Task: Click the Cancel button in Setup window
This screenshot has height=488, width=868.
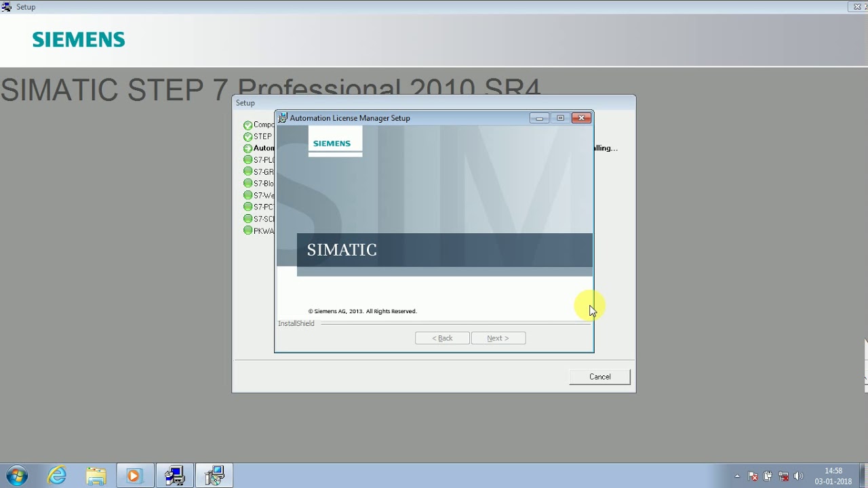Action: pyautogui.click(x=599, y=377)
